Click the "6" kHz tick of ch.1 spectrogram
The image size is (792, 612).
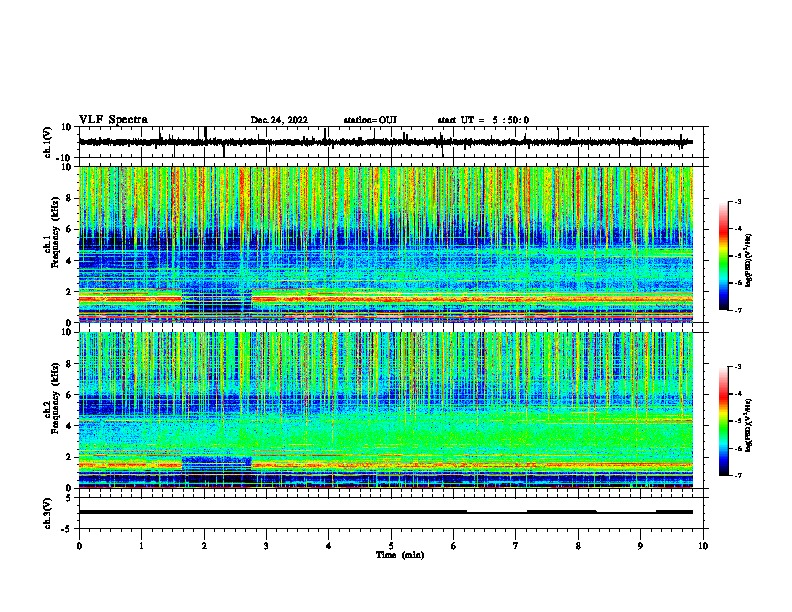tap(69, 229)
